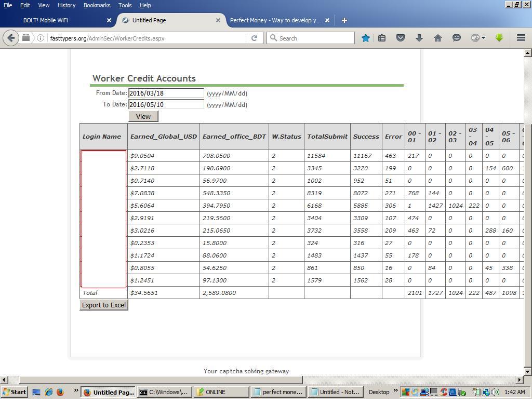The width and height of the screenshot is (532, 419).
Task: Click the Export to Excel button
Action: tap(104, 305)
